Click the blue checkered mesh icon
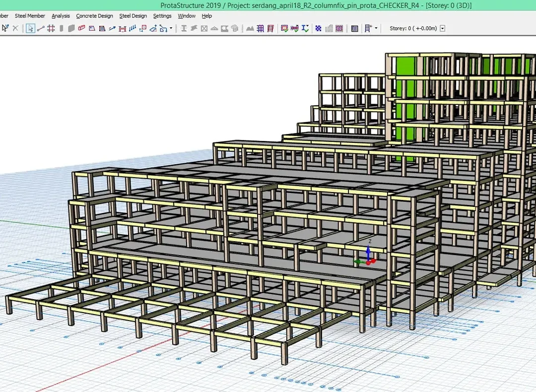 tap(318, 28)
